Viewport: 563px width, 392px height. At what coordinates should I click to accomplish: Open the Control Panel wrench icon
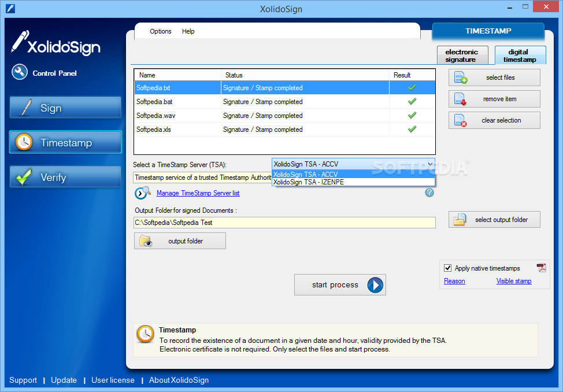tap(20, 72)
